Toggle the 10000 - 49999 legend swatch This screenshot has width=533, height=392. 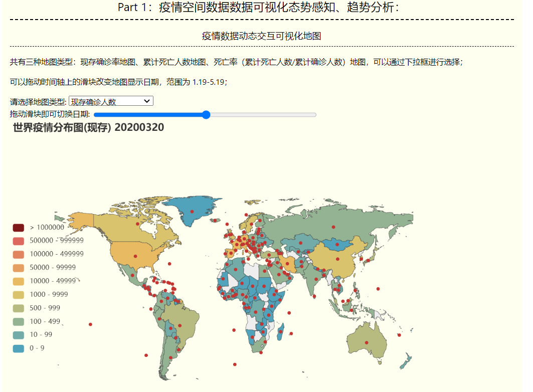click(19, 282)
